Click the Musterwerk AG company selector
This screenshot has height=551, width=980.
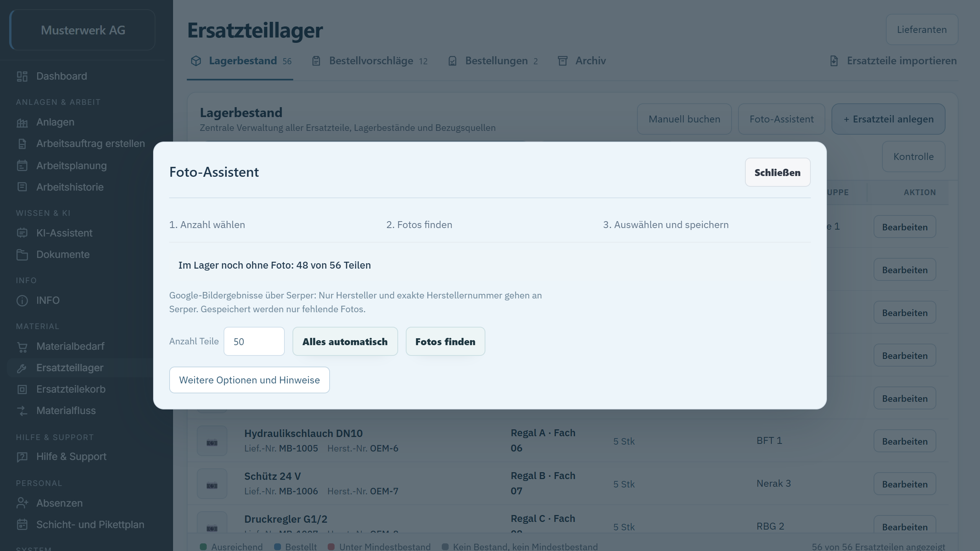pos(83,30)
